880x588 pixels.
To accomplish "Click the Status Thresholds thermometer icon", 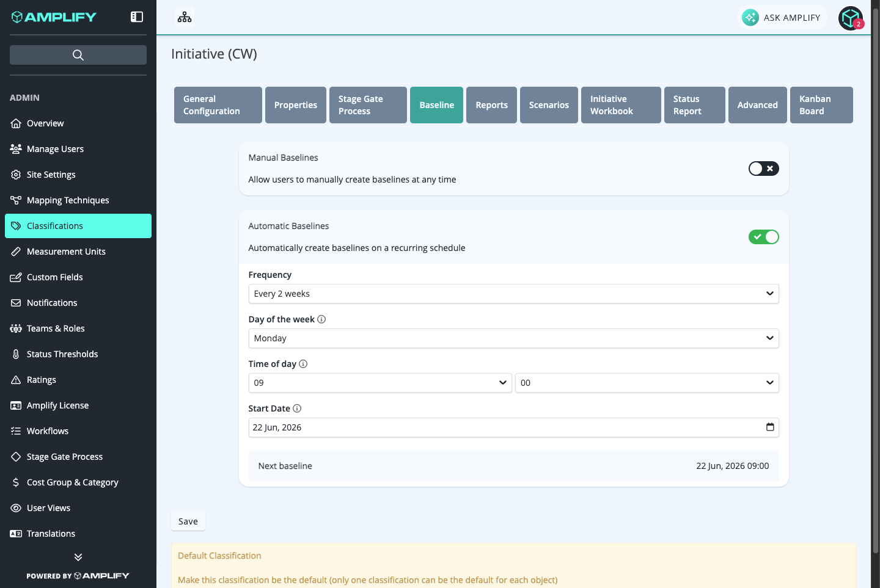I will pyautogui.click(x=16, y=354).
